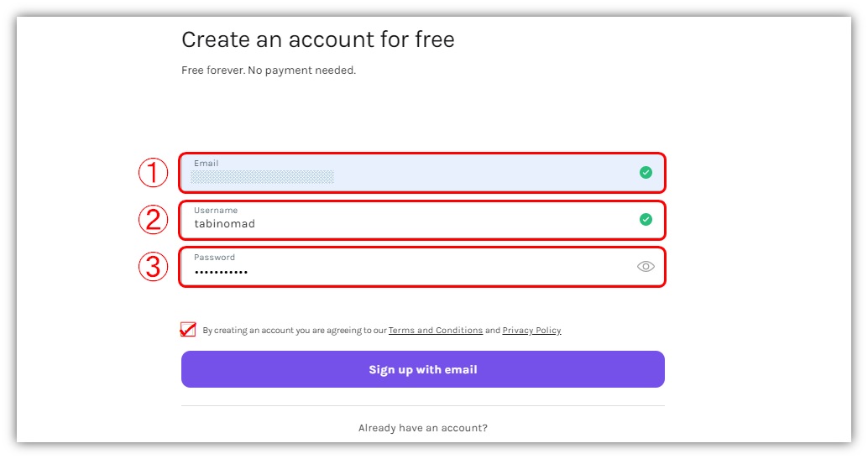Screen dimensions: 868x459
Task: Click the Sign up with email button
Action: pos(423,369)
